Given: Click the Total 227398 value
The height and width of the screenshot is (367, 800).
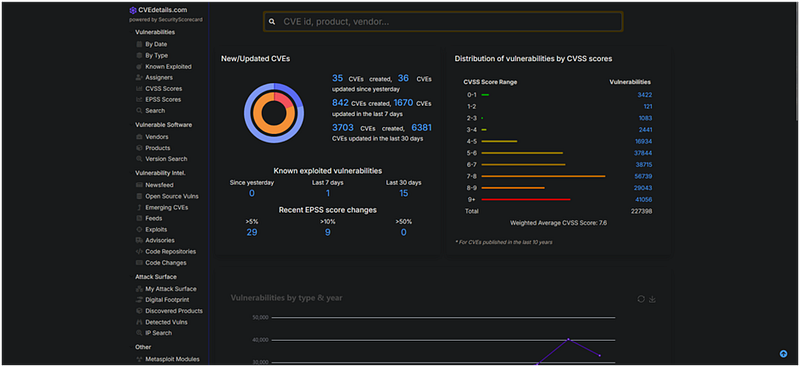Looking at the screenshot, I should [641, 211].
